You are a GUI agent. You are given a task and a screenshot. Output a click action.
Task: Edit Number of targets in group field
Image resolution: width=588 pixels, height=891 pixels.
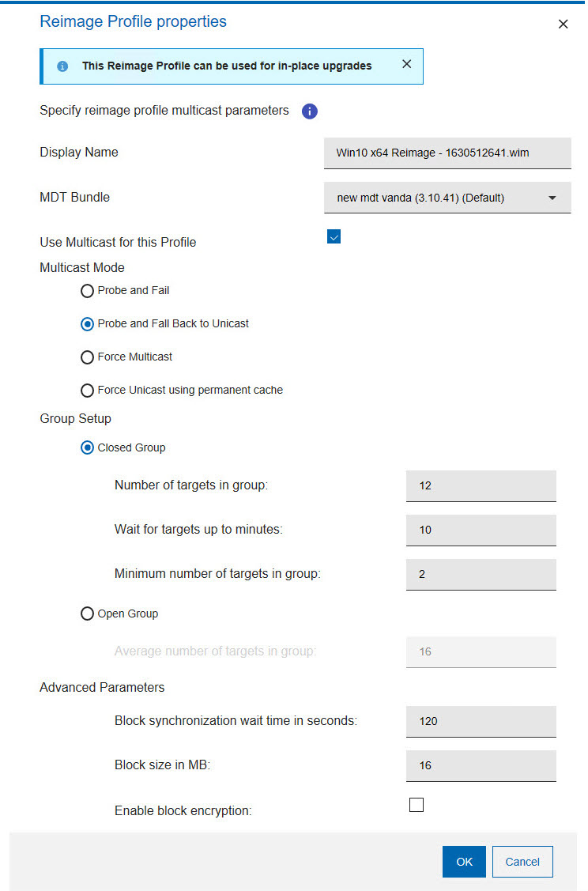click(481, 485)
